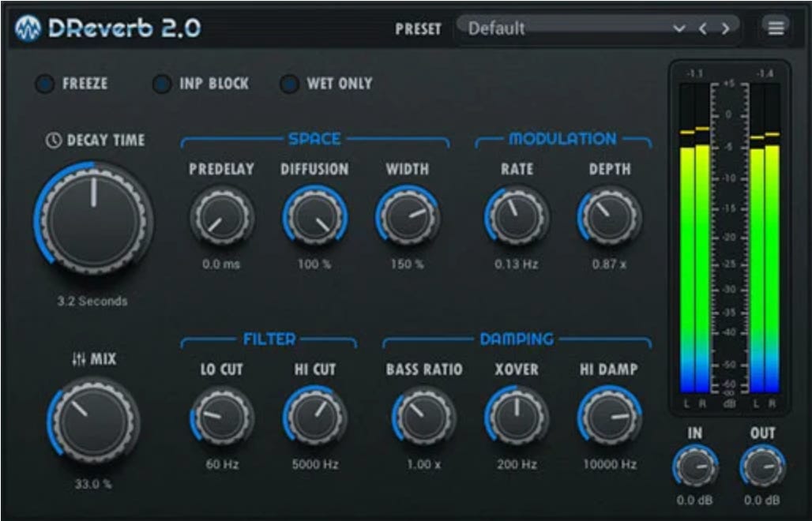
Task: Click the input level meter bars
Action: pyautogui.click(x=694, y=238)
